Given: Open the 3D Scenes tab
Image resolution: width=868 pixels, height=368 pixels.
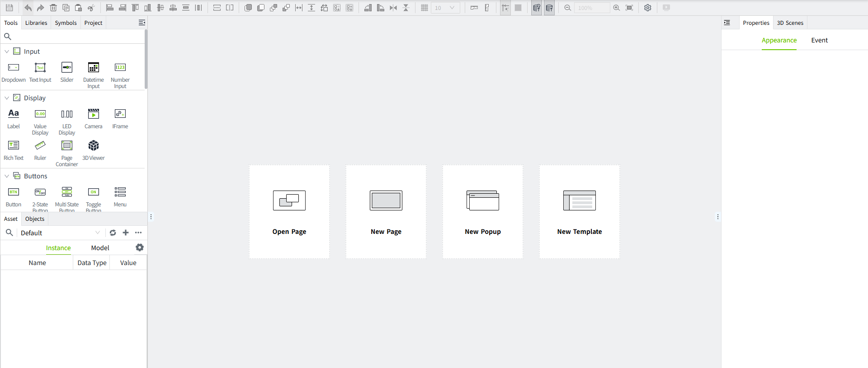Looking at the screenshot, I should pyautogui.click(x=790, y=23).
